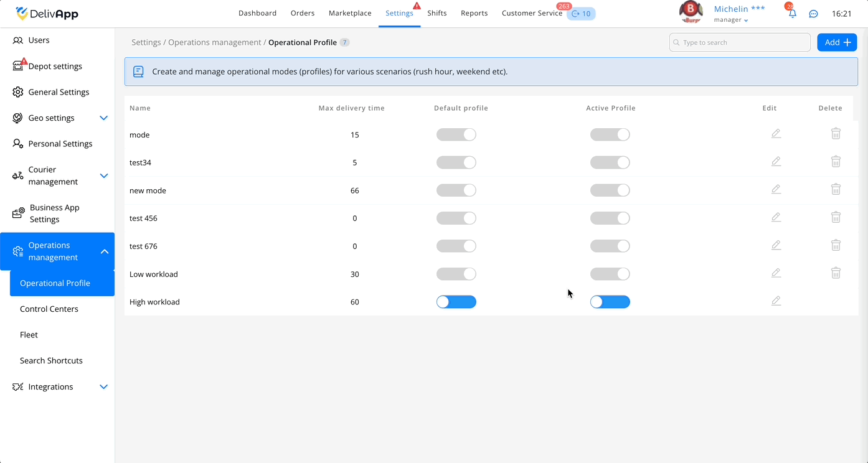Delete the test 676 profile
Image resolution: width=868 pixels, height=463 pixels.
point(836,245)
